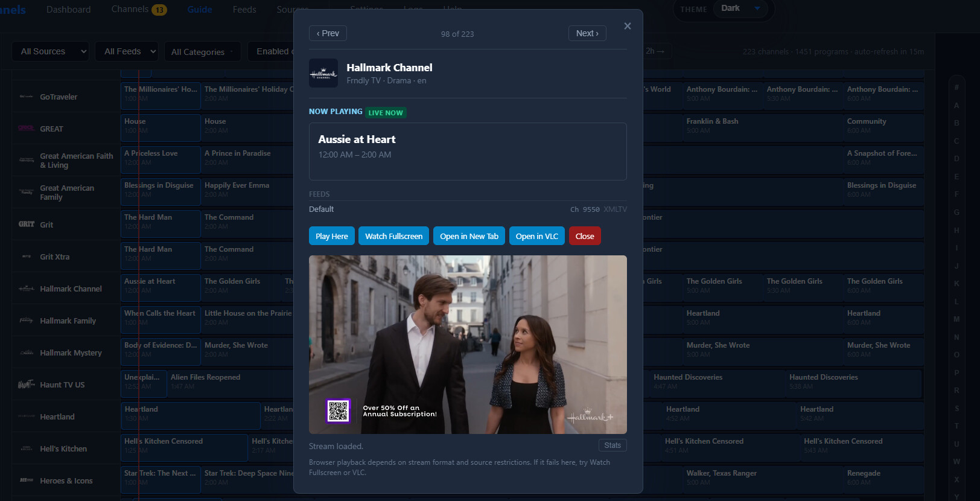980x501 pixels.
Task: Open When Calls the Heart program
Action: click(161, 320)
